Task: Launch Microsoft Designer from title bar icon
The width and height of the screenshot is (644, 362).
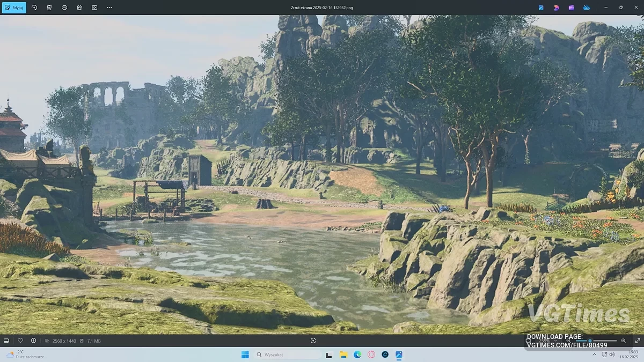Action: [556, 8]
